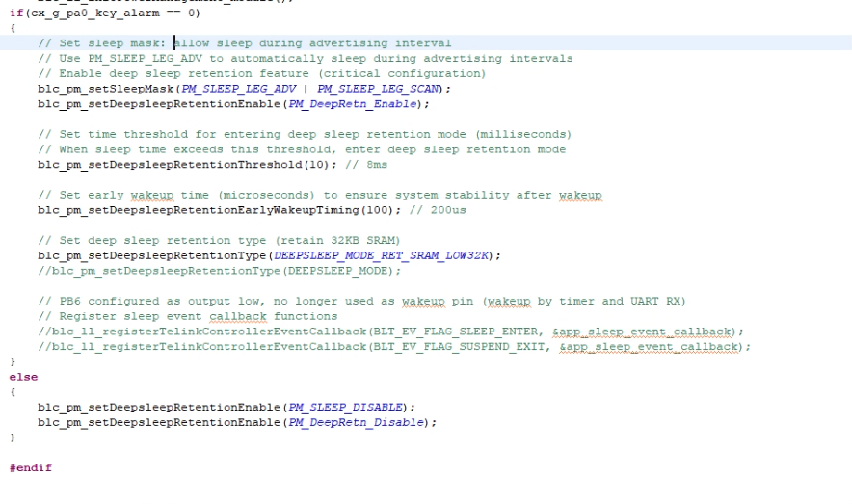The width and height of the screenshot is (852, 504).
Task: Click the comment 'Set time threshold for entering deep sleep'
Action: 305,134
